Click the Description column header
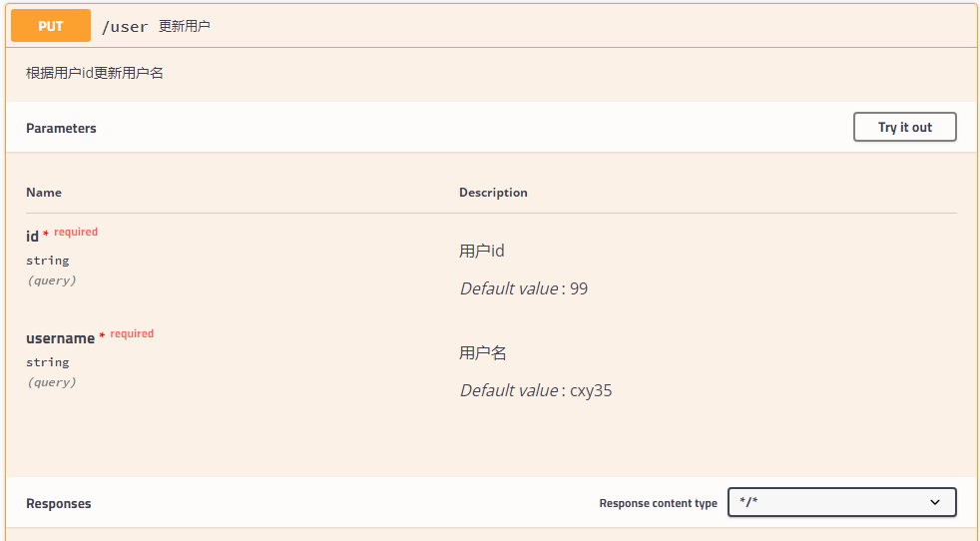Screen dimensions: 980x541 [x=493, y=192]
